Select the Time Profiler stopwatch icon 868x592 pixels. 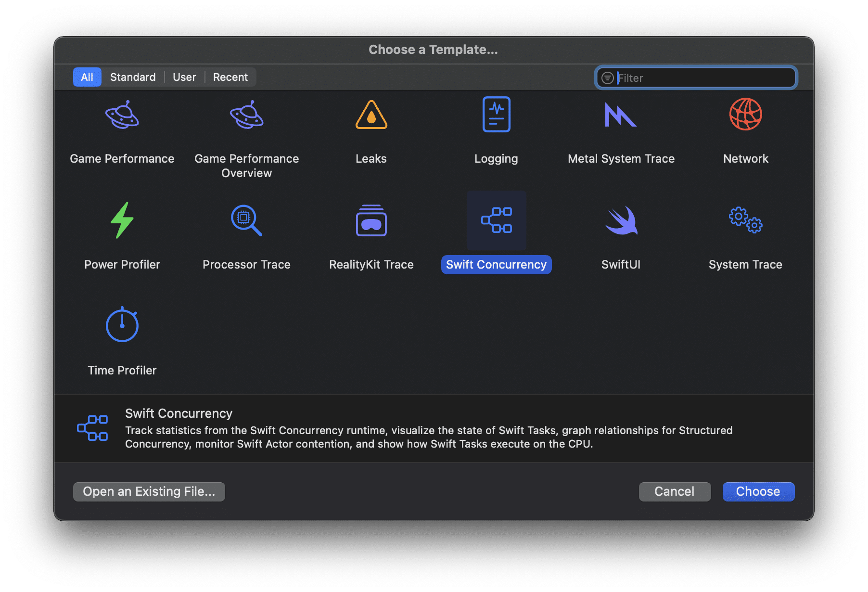[x=122, y=325]
